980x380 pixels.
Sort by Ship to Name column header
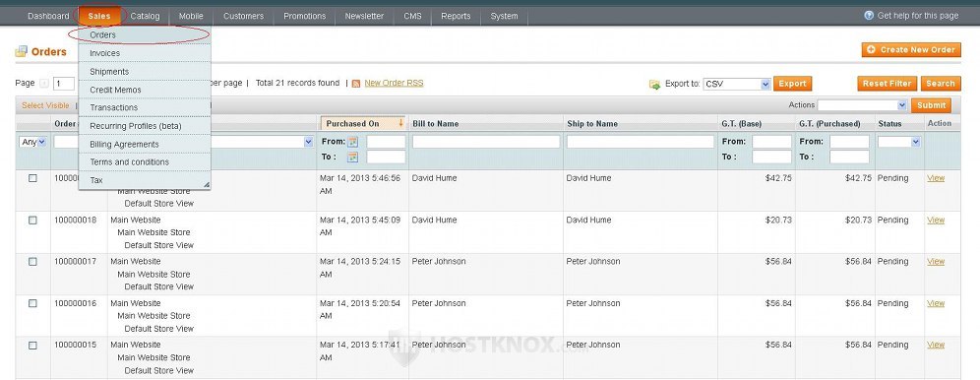point(592,124)
